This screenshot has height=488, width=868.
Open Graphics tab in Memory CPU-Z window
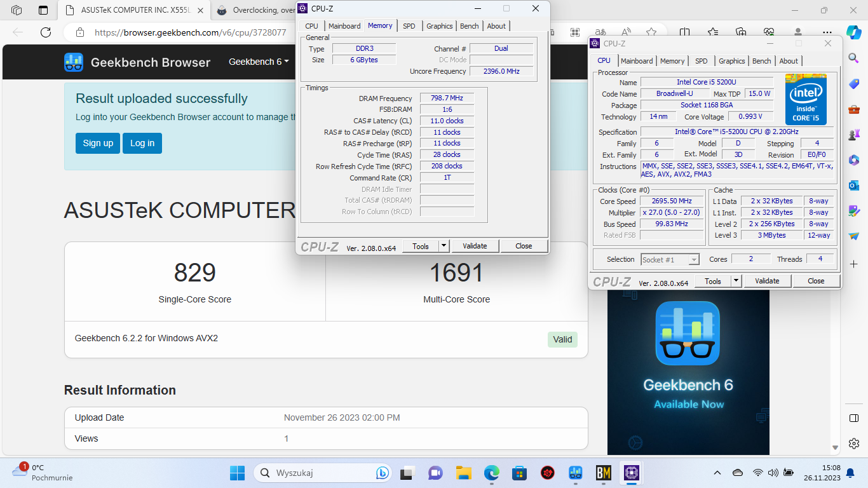coord(440,26)
